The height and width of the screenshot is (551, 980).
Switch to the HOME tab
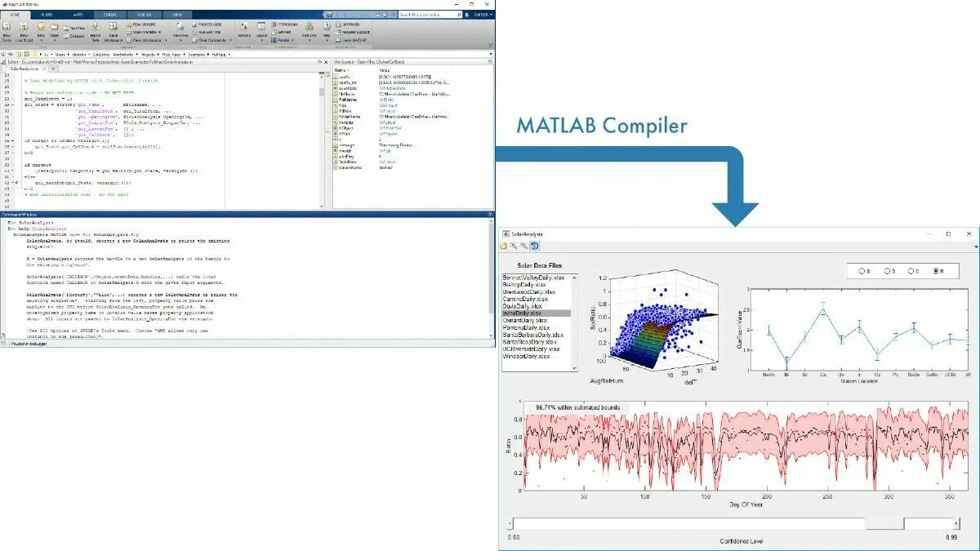click(x=16, y=15)
